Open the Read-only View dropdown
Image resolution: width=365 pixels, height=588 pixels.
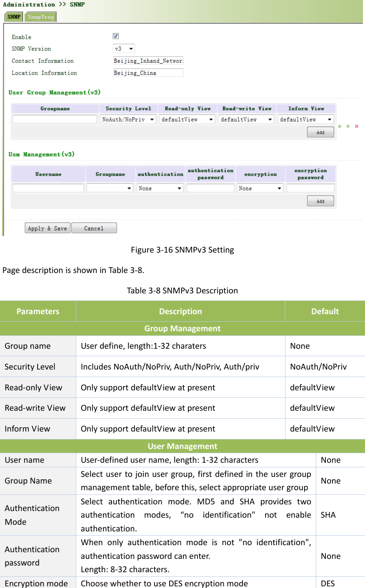tap(187, 119)
